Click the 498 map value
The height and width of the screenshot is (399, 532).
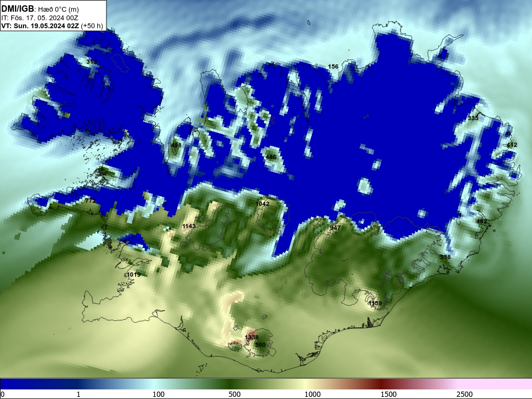tap(176, 145)
